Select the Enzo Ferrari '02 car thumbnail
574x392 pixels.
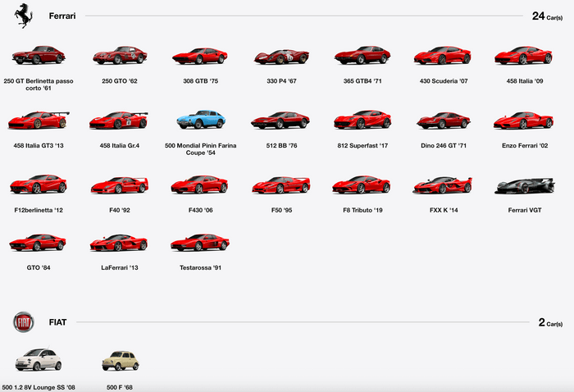coord(523,121)
